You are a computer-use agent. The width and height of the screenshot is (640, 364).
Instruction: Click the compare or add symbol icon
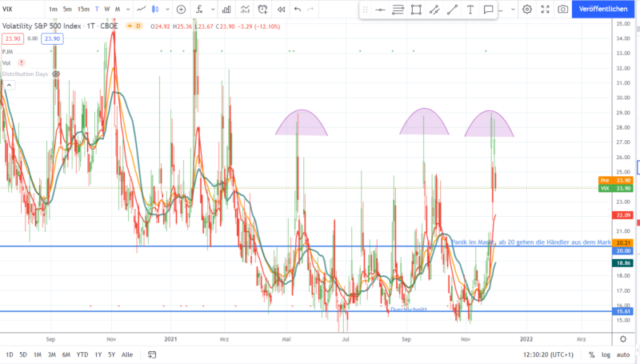click(x=181, y=10)
